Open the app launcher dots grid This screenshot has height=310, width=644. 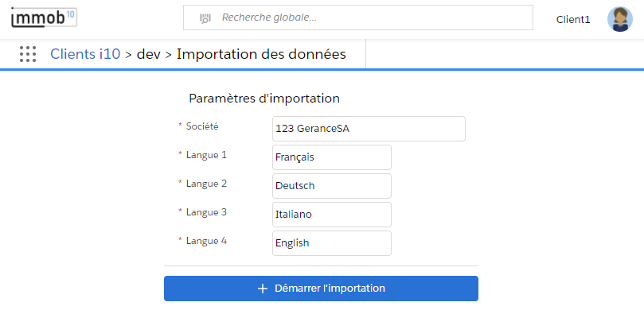click(x=28, y=54)
